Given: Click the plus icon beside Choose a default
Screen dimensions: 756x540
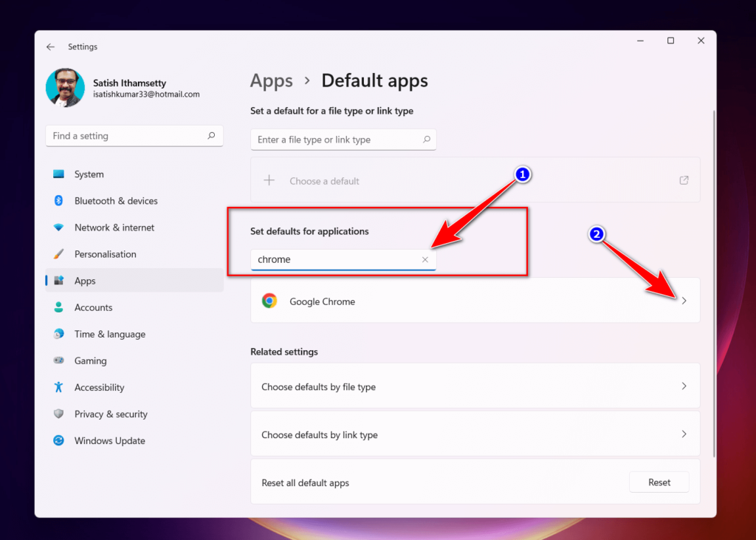Looking at the screenshot, I should [x=269, y=180].
